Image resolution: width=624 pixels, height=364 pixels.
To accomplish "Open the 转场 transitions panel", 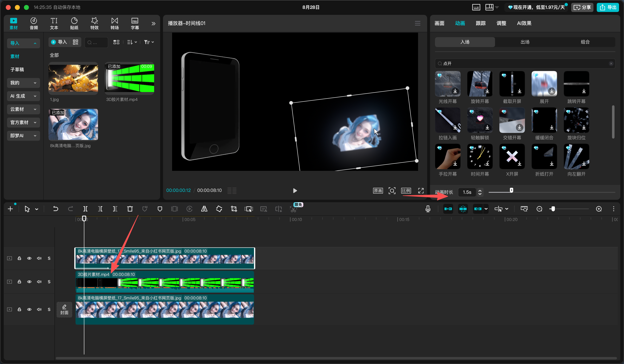I will [115, 24].
